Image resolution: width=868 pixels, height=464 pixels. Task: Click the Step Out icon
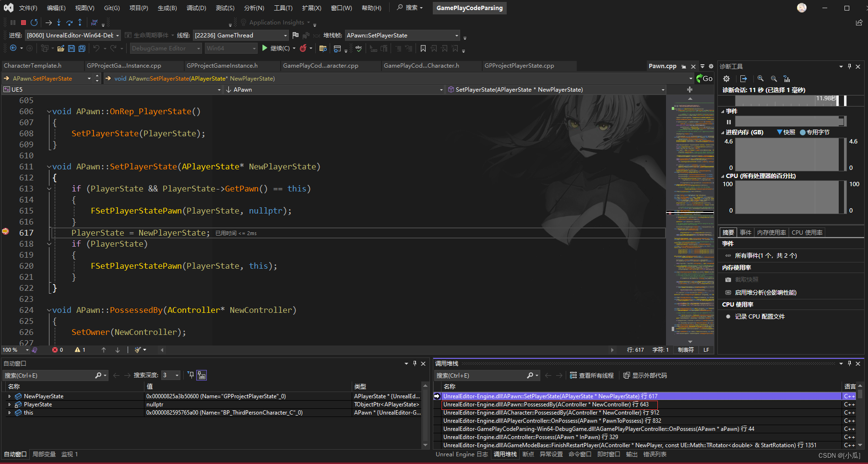pyautogui.click(x=80, y=23)
